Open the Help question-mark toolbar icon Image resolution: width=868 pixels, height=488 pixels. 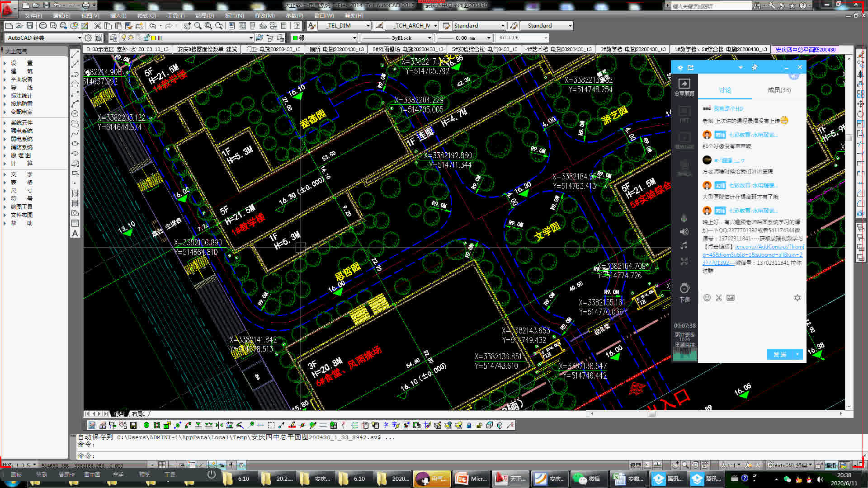pos(297,26)
